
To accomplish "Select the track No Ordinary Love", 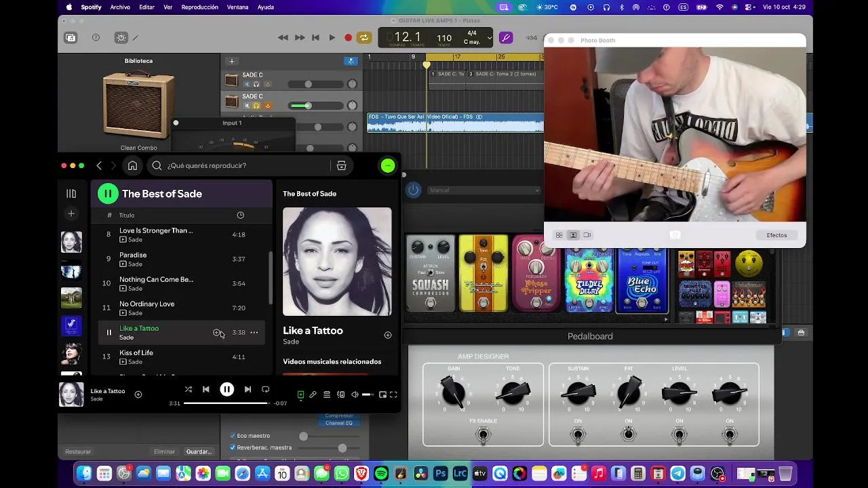I will [182, 308].
